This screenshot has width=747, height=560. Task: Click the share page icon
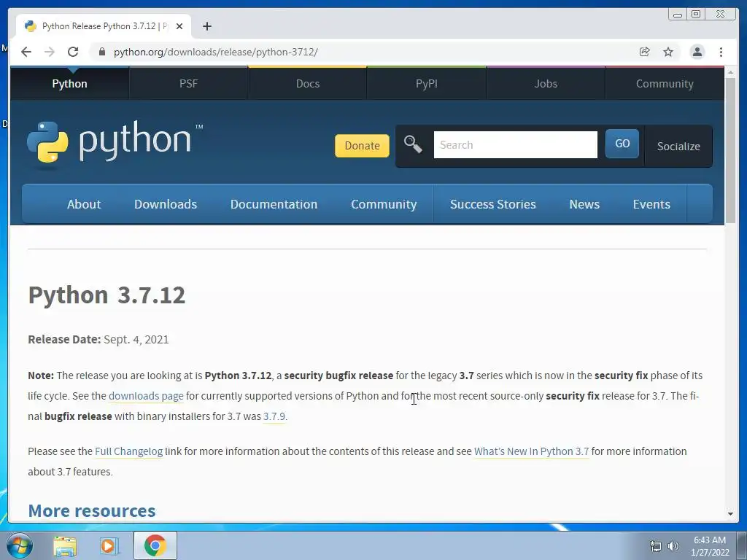click(644, 52)
